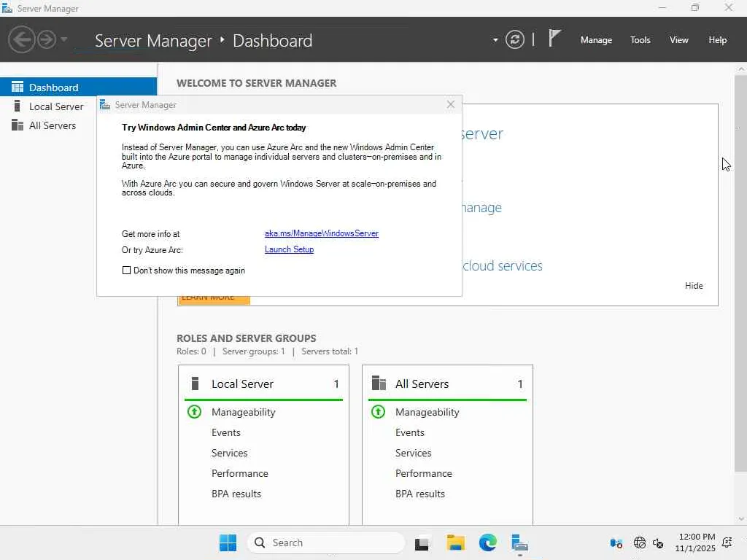Open Manageability in Local Server tile
This screenshot has height=560, width=747.
tap(244, 413)
